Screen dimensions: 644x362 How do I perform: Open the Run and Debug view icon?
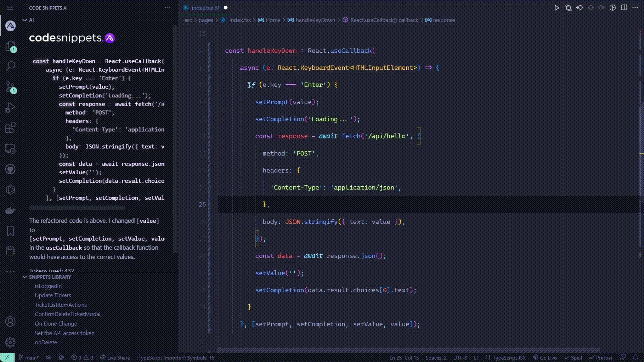pyautogui.click(x=10, y=108)
